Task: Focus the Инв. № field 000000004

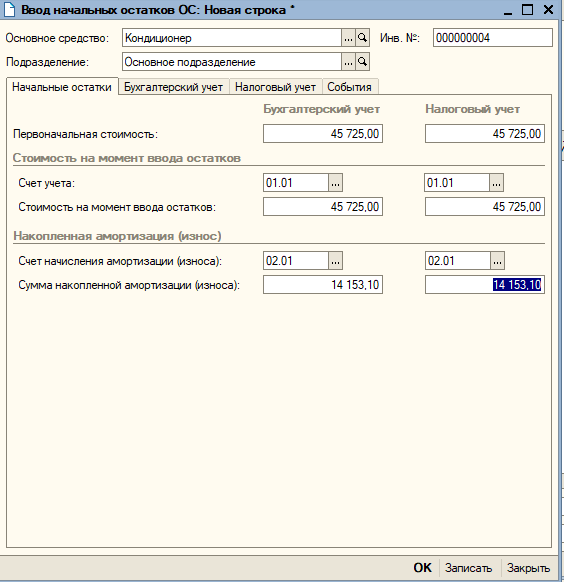Action: (x=492, y=38)
